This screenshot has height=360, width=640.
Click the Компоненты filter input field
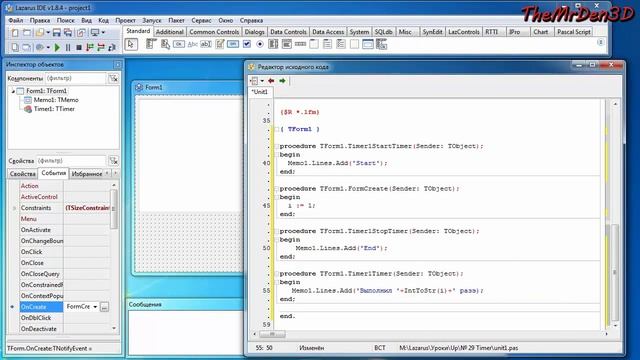click(76, 78)
